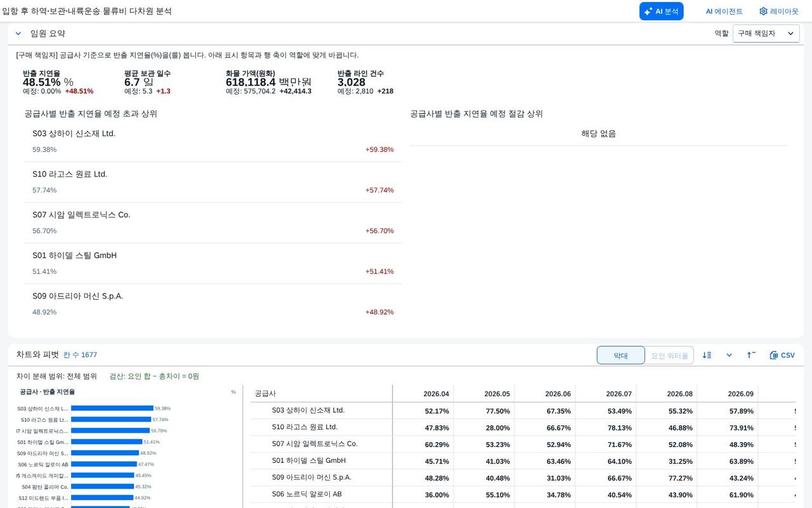
Task: Export table with CSV button
Action: (x=782, y=355)
